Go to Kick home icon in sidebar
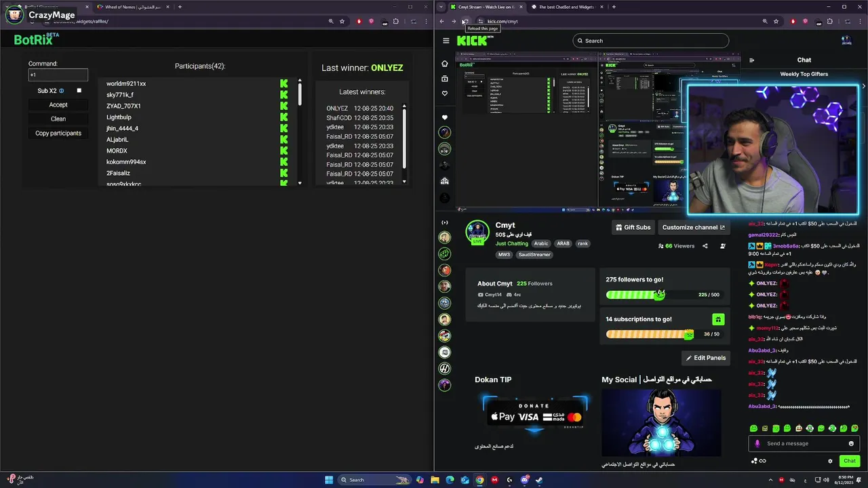This screenshot has height=488, width=868. click(x=445, y=64)
